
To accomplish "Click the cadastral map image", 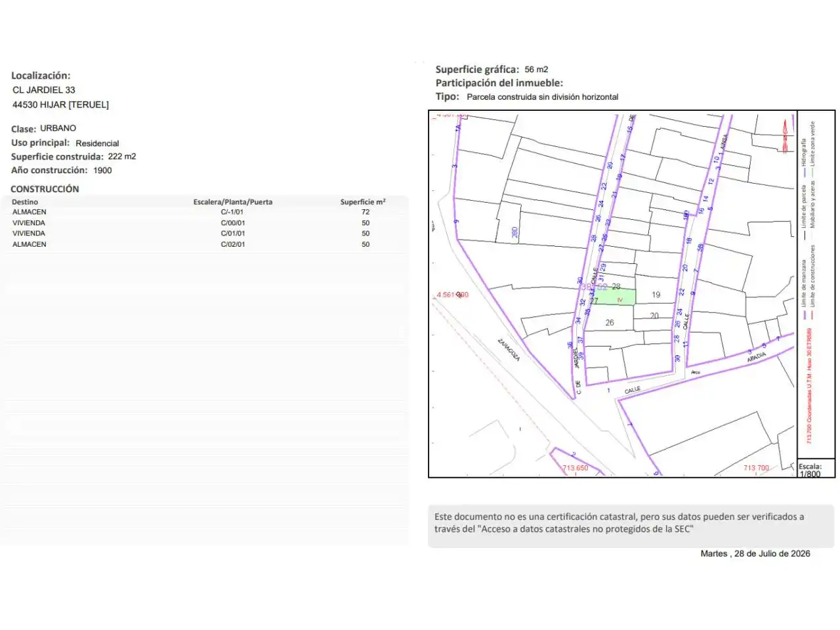I will click(x=612, y=293).
